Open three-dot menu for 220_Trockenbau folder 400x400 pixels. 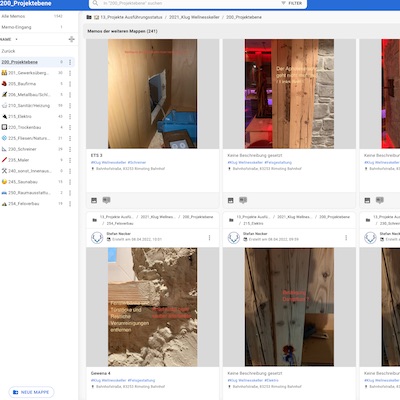70,127
